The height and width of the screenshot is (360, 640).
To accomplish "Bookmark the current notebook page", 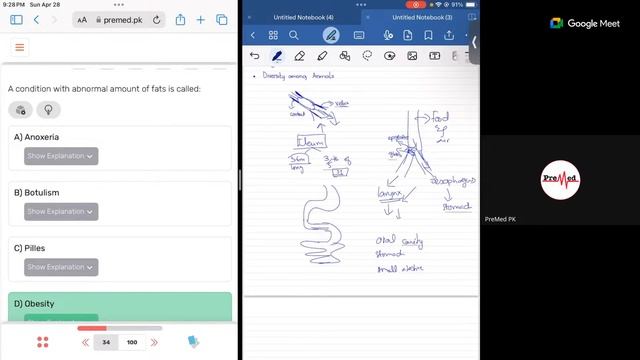I will (428, 36).
